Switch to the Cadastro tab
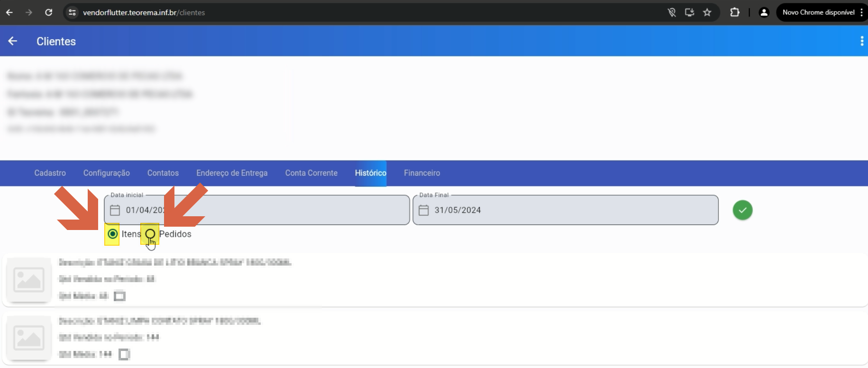The width and height of the screenshot is (868, 368). (50, 173)
